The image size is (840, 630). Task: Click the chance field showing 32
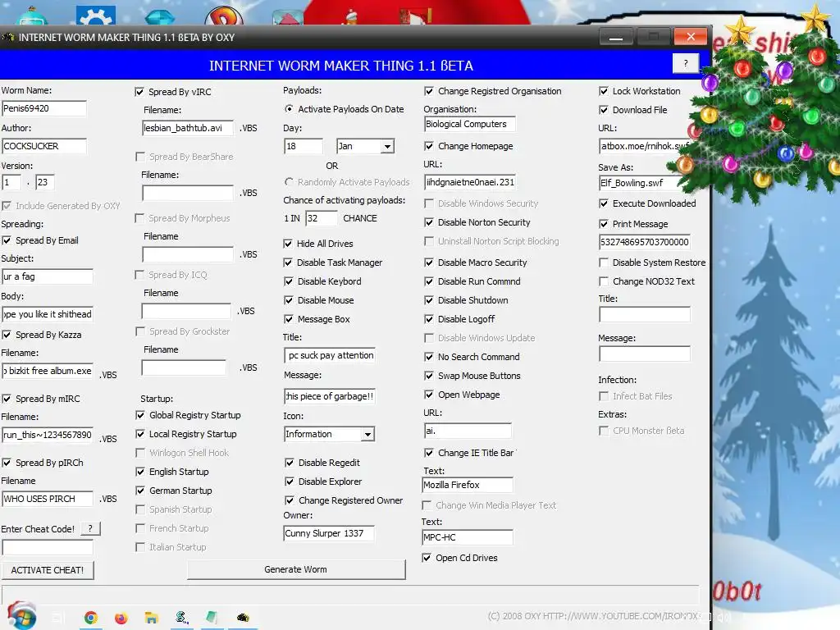322,218
